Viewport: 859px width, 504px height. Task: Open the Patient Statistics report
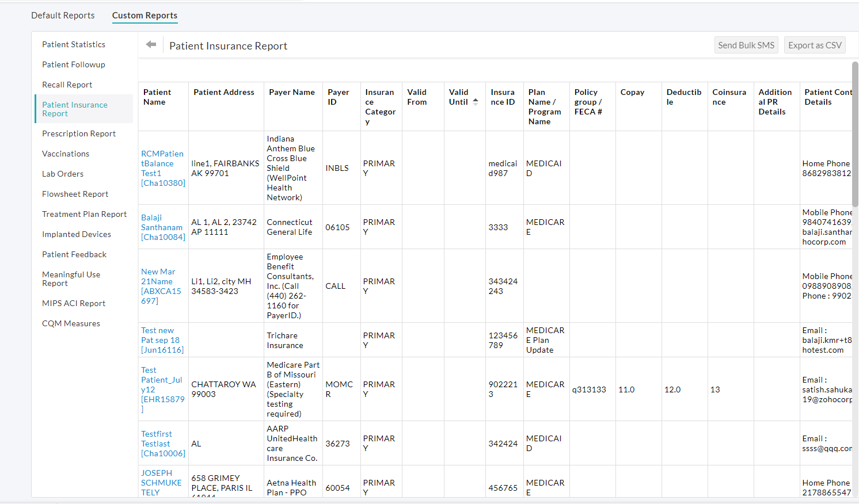point(73,44)
